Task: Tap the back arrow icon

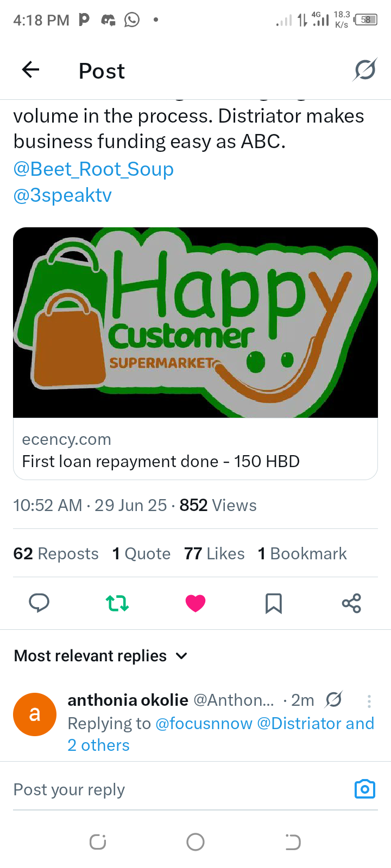Action: pyautogui.click(x=31, y=69)
